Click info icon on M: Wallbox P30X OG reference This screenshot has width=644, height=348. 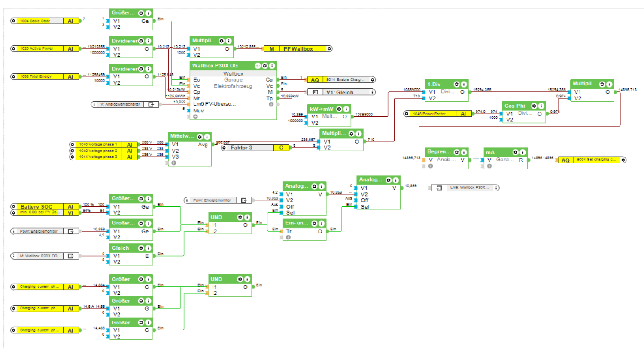coord(13,256)
